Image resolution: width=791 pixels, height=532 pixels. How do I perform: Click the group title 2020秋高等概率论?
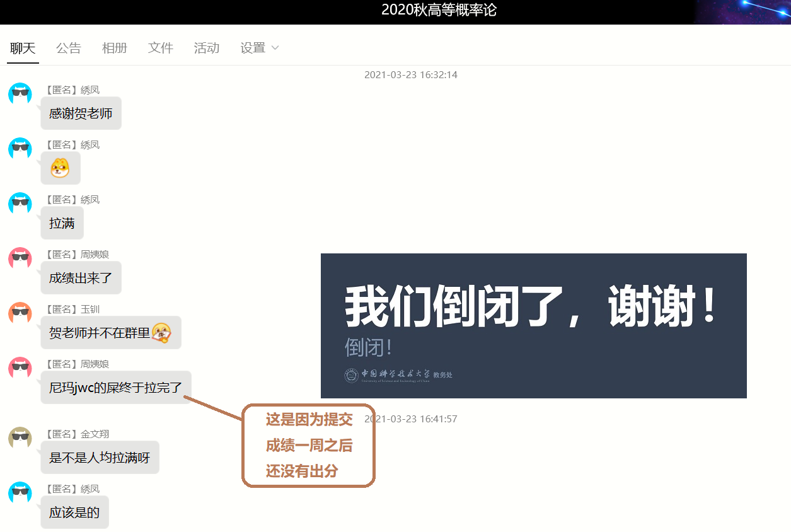[439, 10]
